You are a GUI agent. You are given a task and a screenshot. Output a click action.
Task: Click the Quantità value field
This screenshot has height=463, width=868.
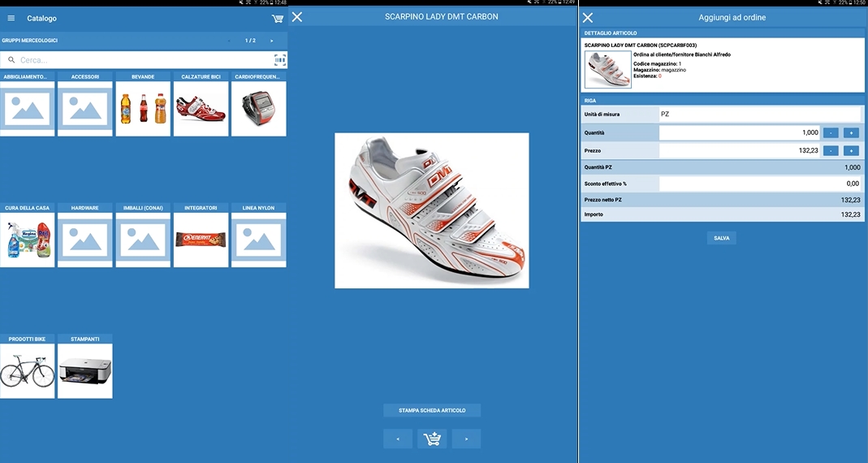tap(740, 132)
